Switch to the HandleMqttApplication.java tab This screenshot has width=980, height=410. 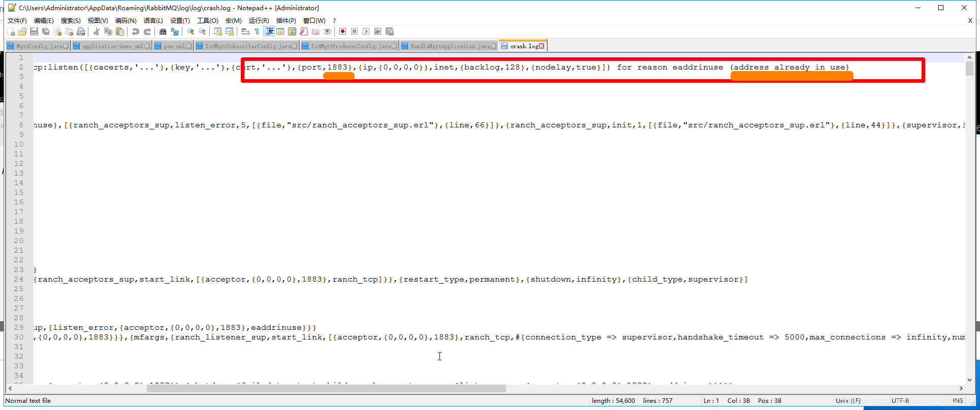pyautogui.click(x=449, y=46)
